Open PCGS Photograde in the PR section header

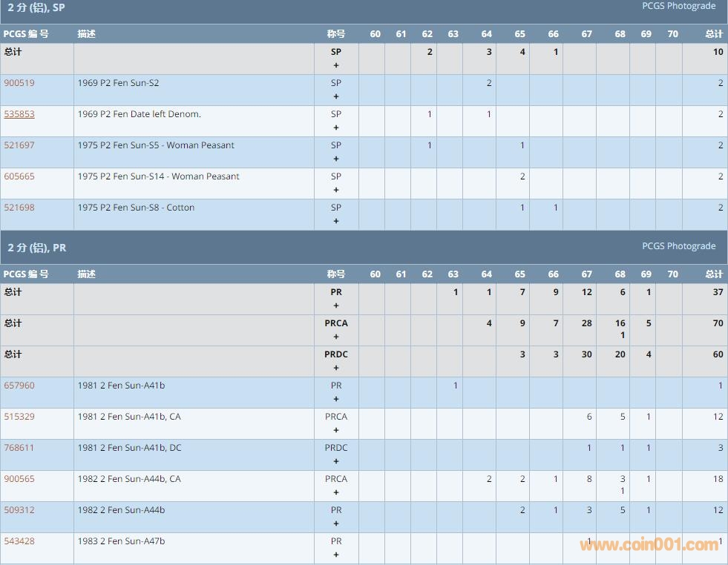pos(678,246)
